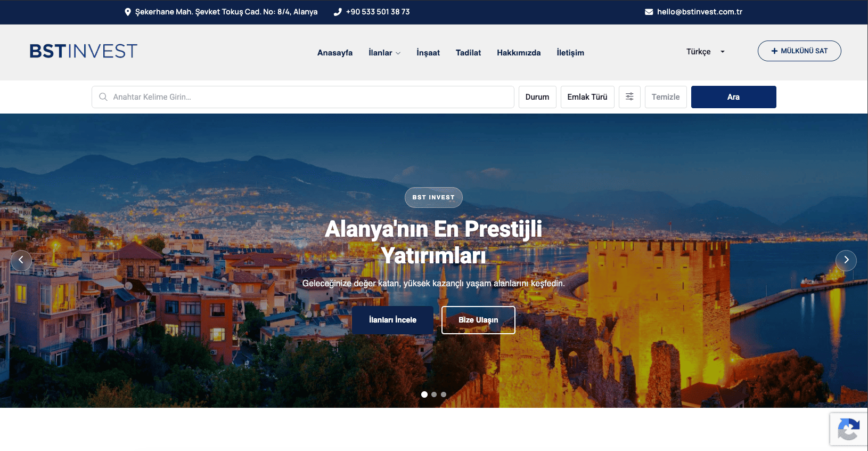868x451 pixels.
Task: Select the third carousel dot
Action: [444, 394]
